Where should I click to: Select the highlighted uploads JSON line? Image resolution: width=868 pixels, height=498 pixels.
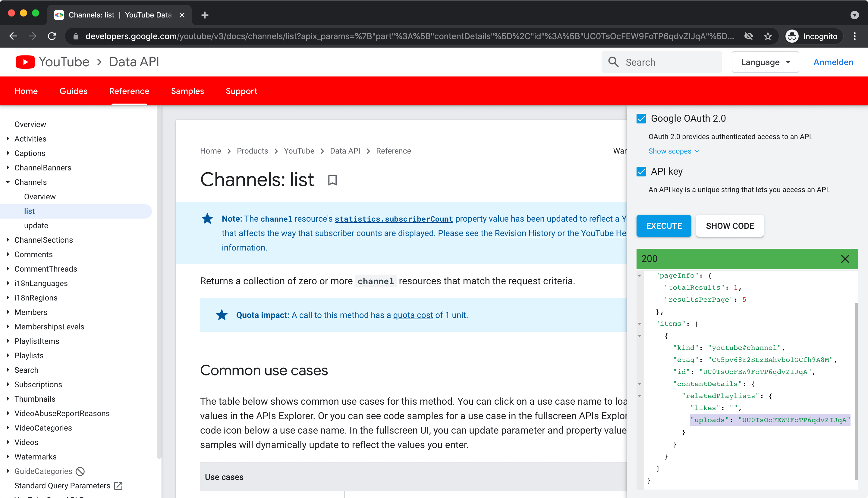pyautogui.click(x=770, y=420)
